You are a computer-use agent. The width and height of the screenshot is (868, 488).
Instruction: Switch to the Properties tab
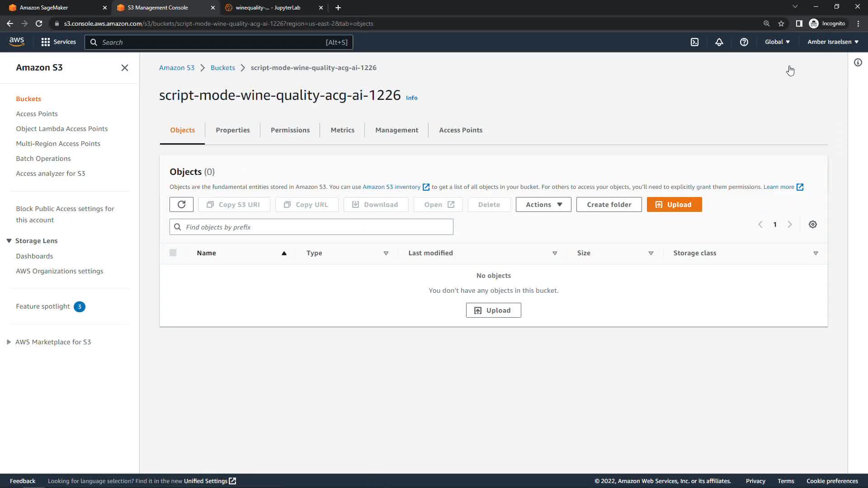233,130
